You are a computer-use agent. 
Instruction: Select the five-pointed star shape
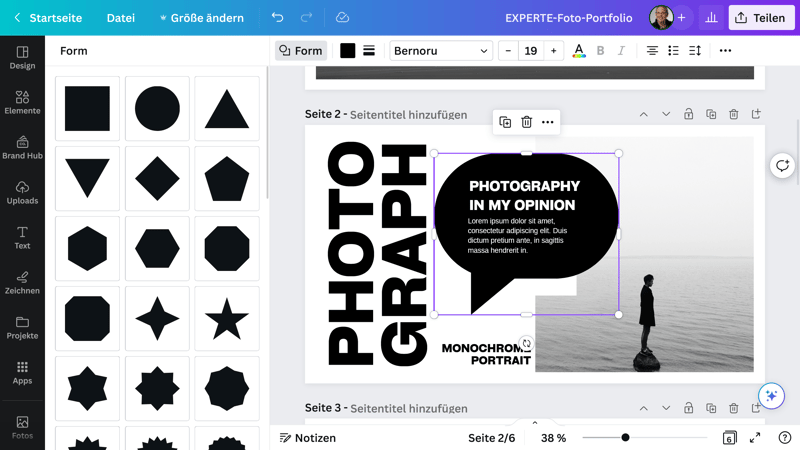pos(227,319)
